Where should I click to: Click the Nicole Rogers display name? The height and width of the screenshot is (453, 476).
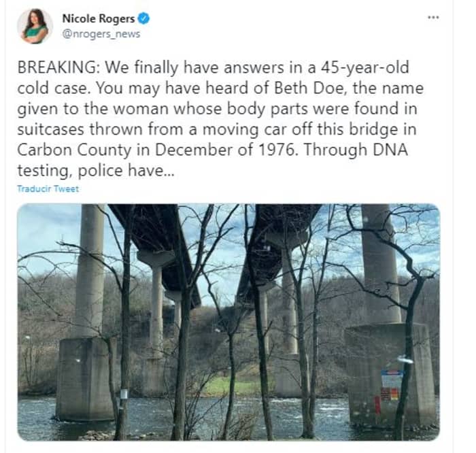tap(99, 18)
